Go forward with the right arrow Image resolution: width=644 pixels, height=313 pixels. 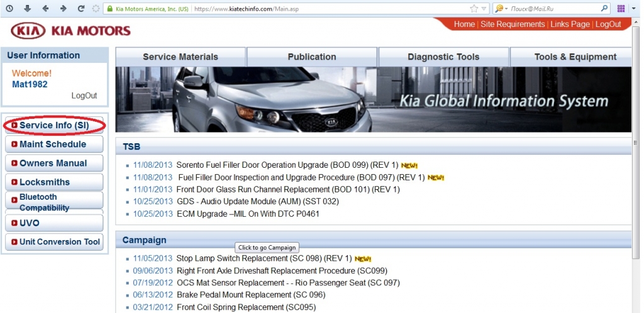pos(63,9)
